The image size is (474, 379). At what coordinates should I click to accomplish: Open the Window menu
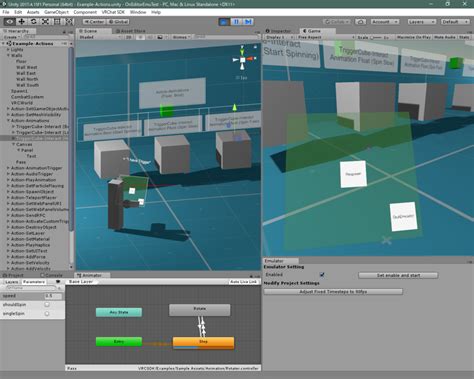(x=138, y=12)
